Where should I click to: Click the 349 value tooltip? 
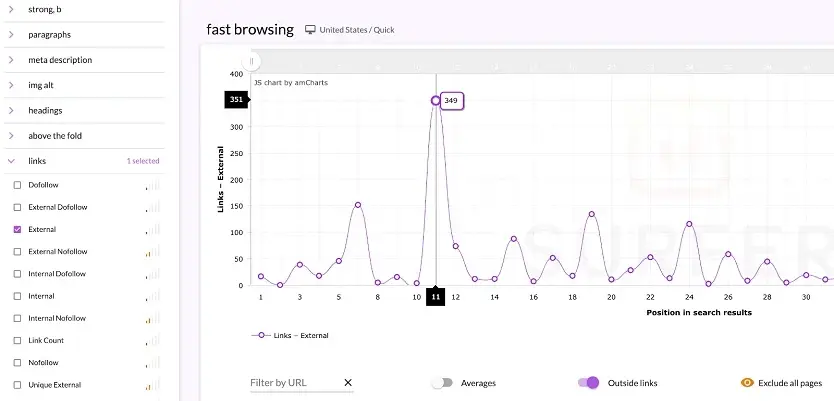pyautogui.click(x=452, y=101)
